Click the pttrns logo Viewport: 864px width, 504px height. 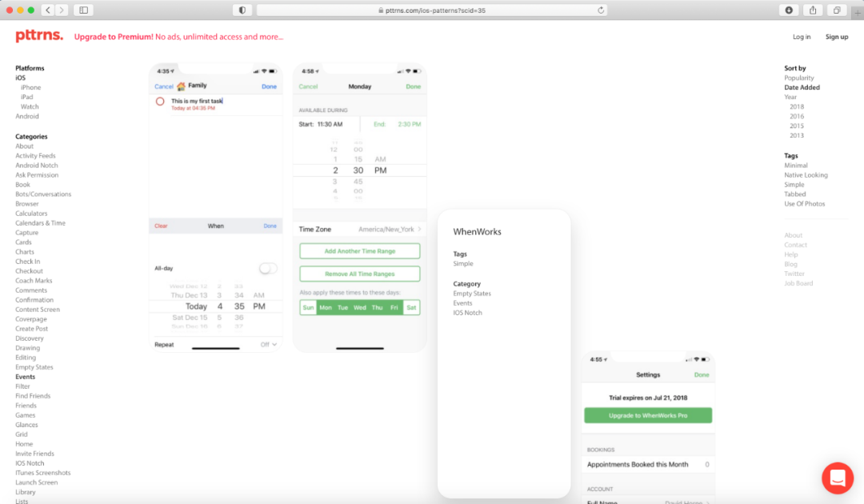[x=39, y=36]
